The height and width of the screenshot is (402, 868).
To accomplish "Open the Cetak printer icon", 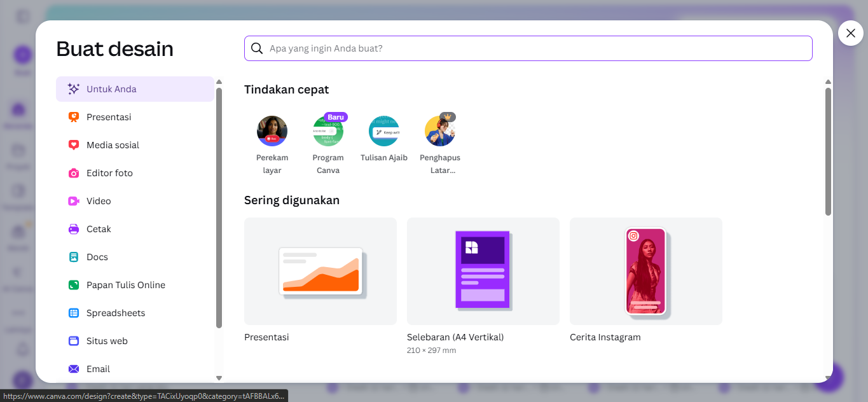I will pos(74,229).
